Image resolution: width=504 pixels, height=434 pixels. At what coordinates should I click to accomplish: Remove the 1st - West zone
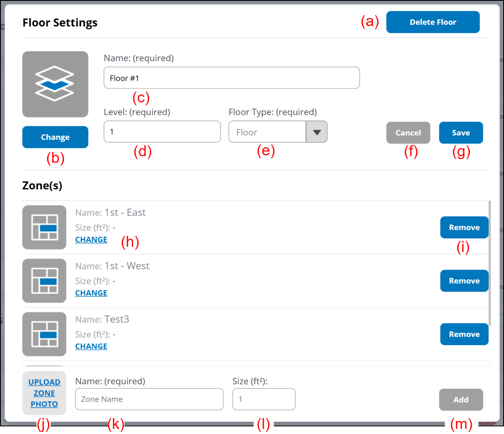pos(464,281)
